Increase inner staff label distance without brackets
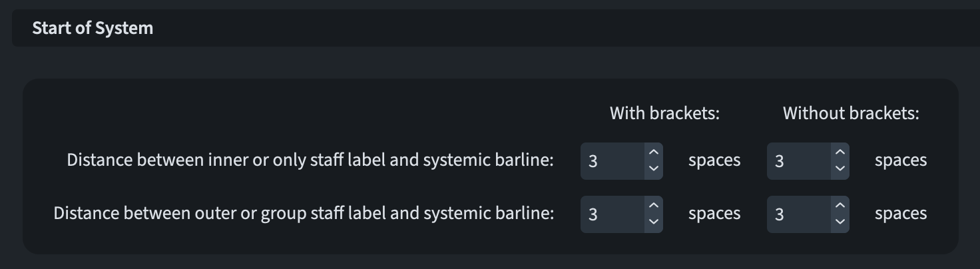The height and width of the screenshot is (269, 980). [840, 152]
